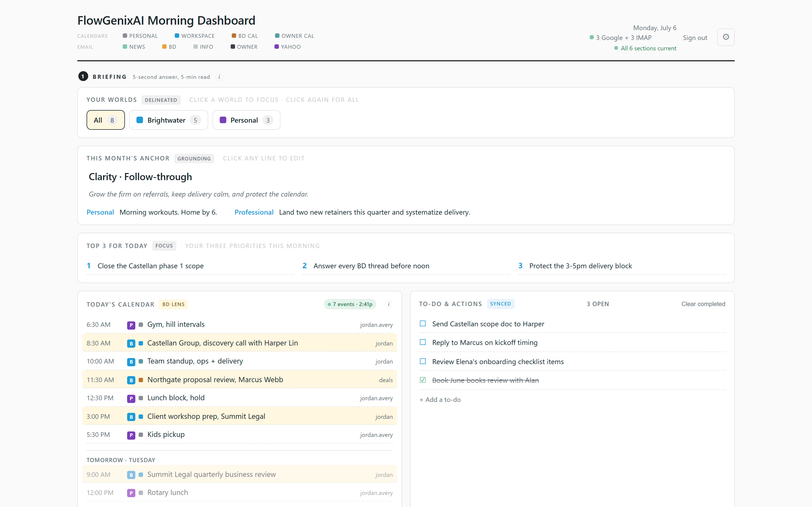The image size is (812, 507).
Task: Click Clear completed in To-Do panel
Action: (x=703, y=304)
